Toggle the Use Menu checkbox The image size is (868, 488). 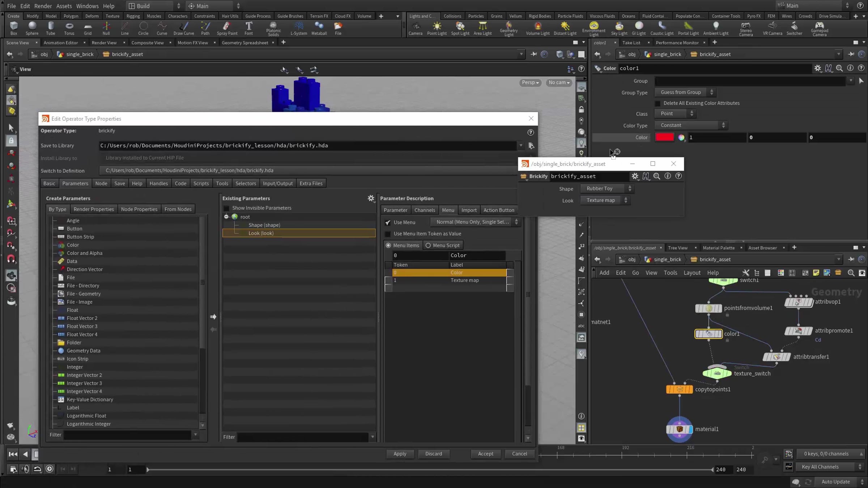[388, 222]
